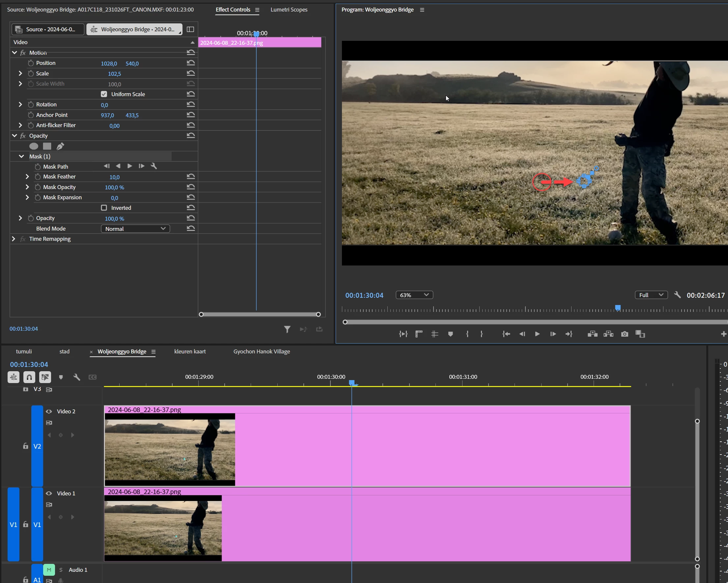Reset the Position parameter
The image size is (728, 583).
(191, 63)
